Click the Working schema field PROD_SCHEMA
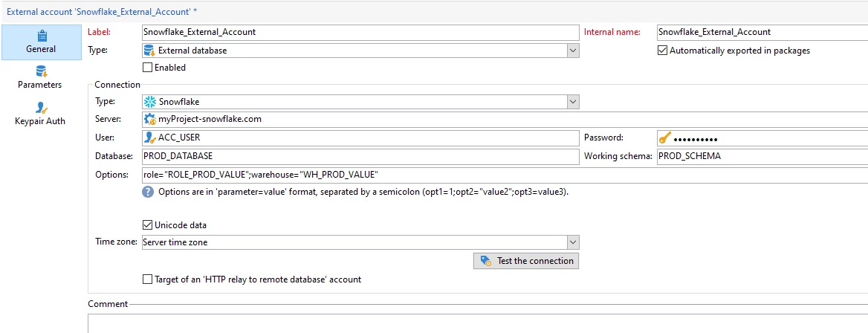 tap(762, 156)
